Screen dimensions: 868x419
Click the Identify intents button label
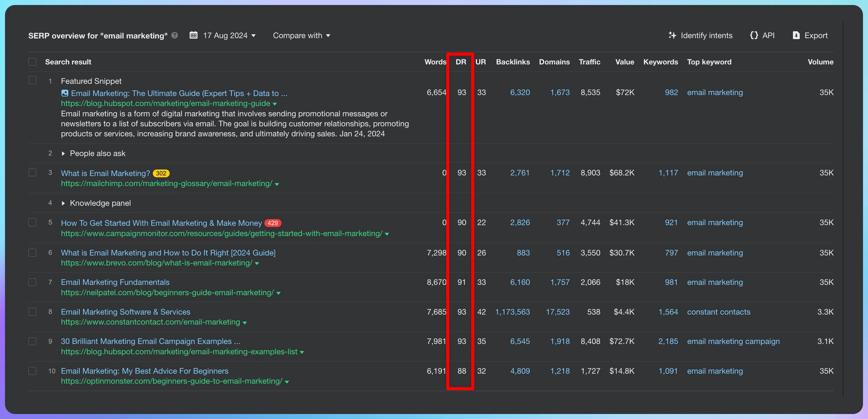pos(706,35)
